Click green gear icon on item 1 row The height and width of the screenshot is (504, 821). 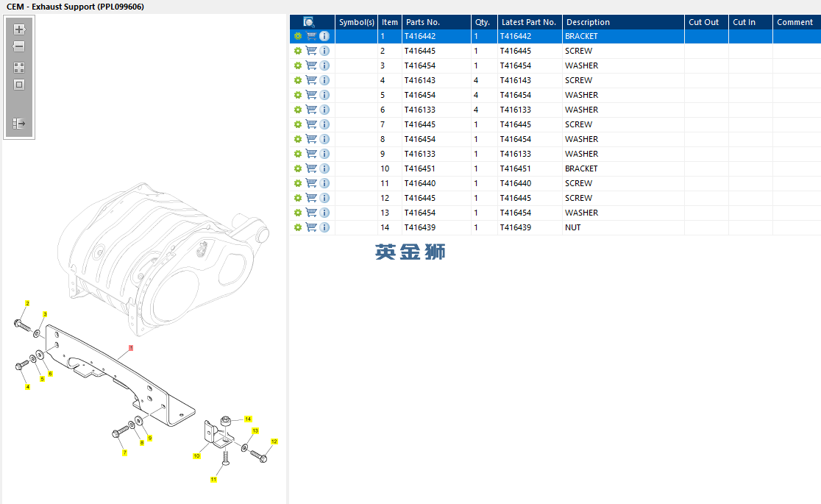point(298,36)
